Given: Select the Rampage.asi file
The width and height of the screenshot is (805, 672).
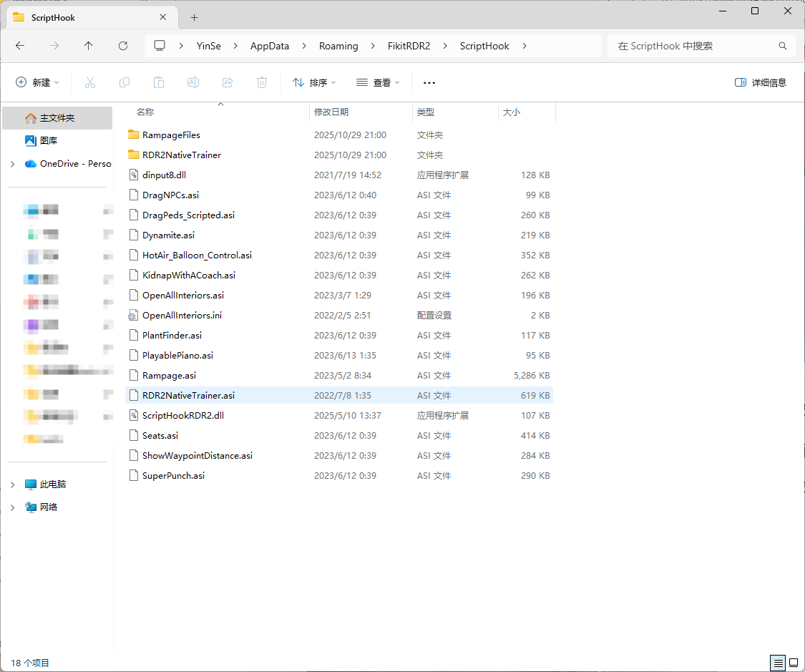Looking at the screenshot, I should [169, 376].
